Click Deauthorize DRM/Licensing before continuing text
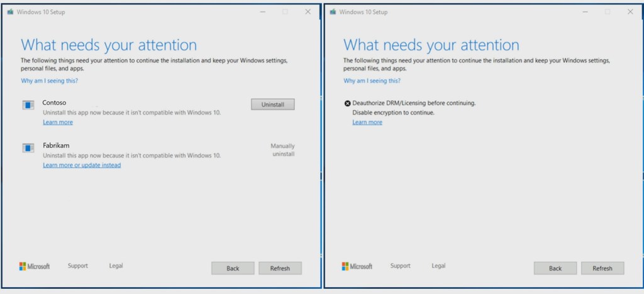Viewport: 644px width, 294px height. pyautogui.click(x=414, y=103)
